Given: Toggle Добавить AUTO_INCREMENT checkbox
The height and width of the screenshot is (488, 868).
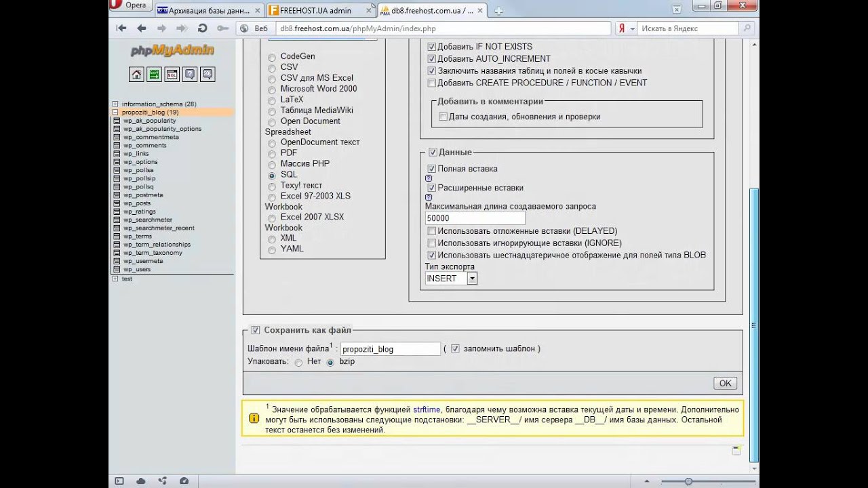Looking at the screenshot, I should [431, 59].
